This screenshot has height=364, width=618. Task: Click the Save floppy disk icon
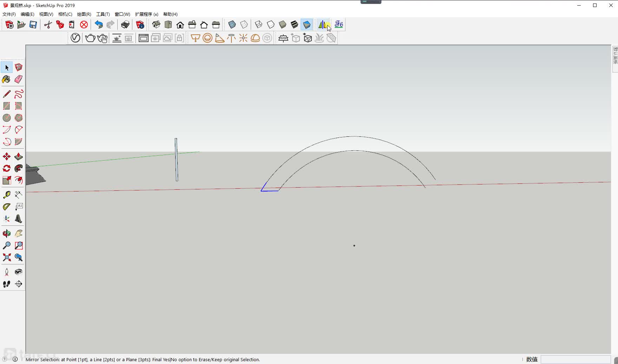click(33, 25)
